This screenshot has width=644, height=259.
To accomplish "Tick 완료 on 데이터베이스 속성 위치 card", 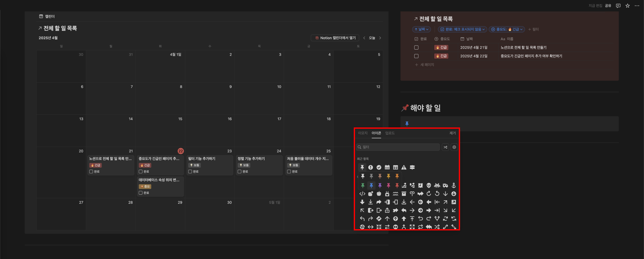I will tap(141, 193).
